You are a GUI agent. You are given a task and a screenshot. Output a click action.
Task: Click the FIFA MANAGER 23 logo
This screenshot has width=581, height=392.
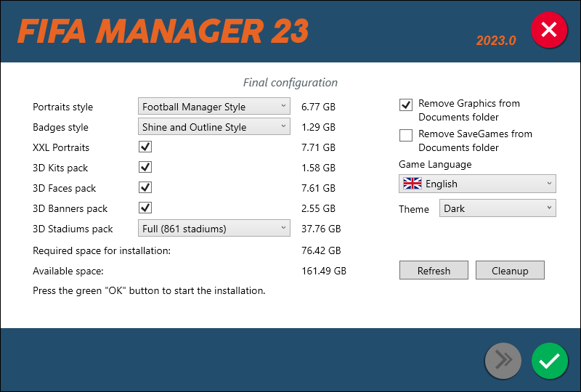tap(163, 31)
